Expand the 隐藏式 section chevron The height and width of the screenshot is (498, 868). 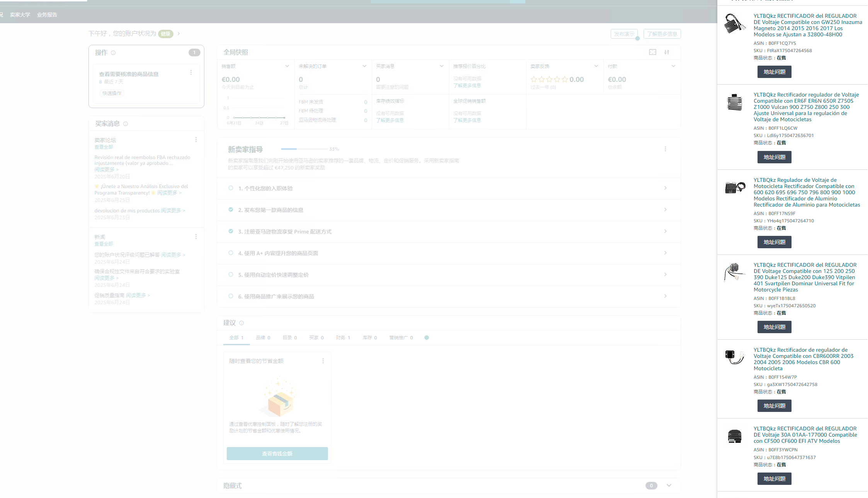pos(669,485)
